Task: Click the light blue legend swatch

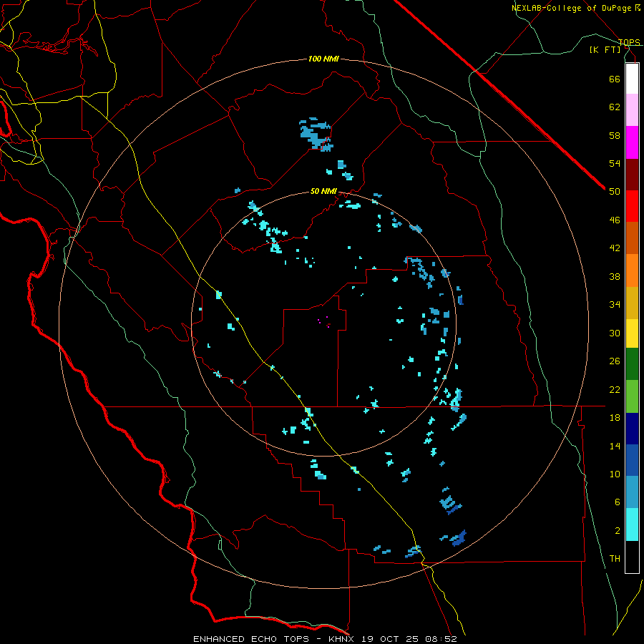Action: [x=632, y=492]
